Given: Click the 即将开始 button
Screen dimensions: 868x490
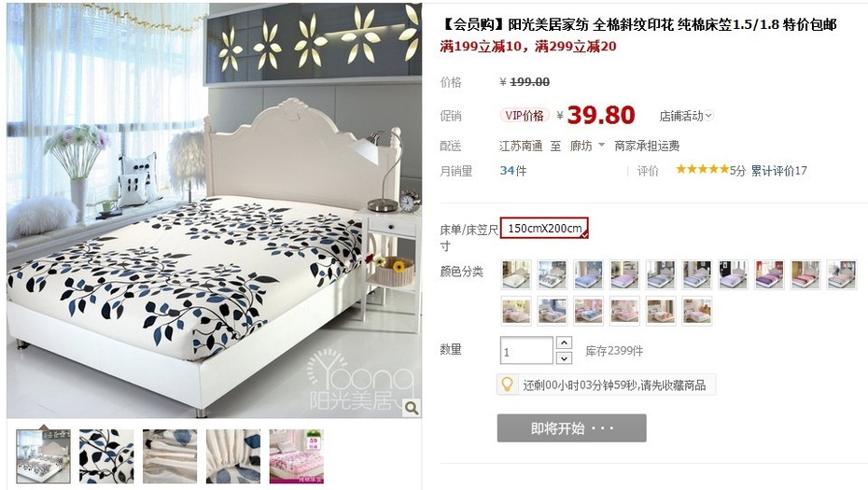Looking at the screenshot, I should (x=571, y=428).
